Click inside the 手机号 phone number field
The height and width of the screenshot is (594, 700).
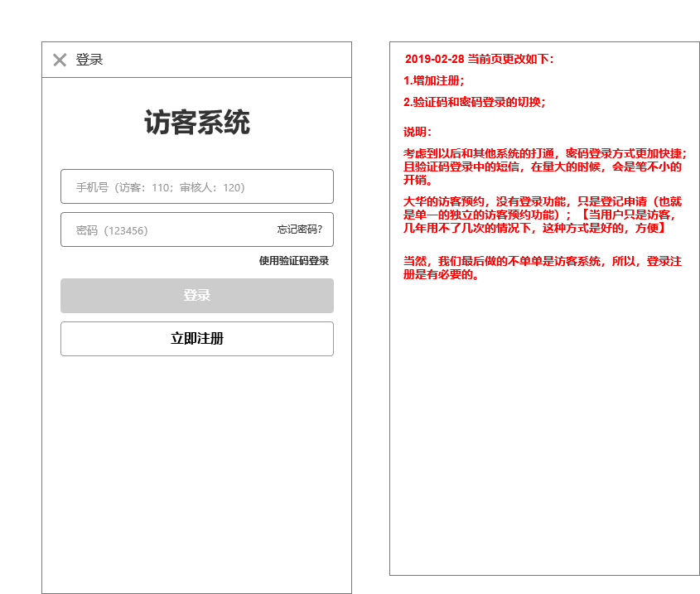pyautogui.click(x=196, y=186)
